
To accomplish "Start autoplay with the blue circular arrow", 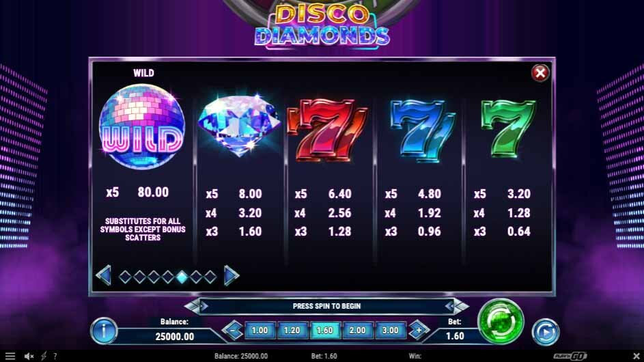I will click(x=546, y=331).
